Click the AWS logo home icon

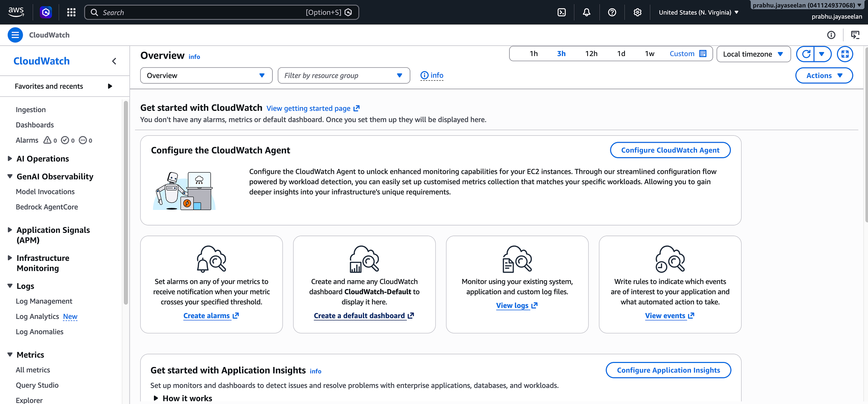click(x=16, y=12)
